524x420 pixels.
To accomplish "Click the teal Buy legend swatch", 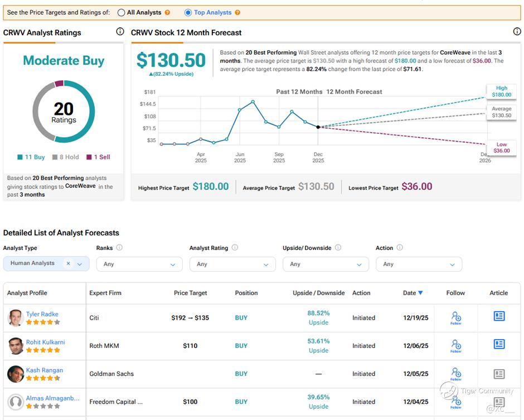I will click(21, 157).
